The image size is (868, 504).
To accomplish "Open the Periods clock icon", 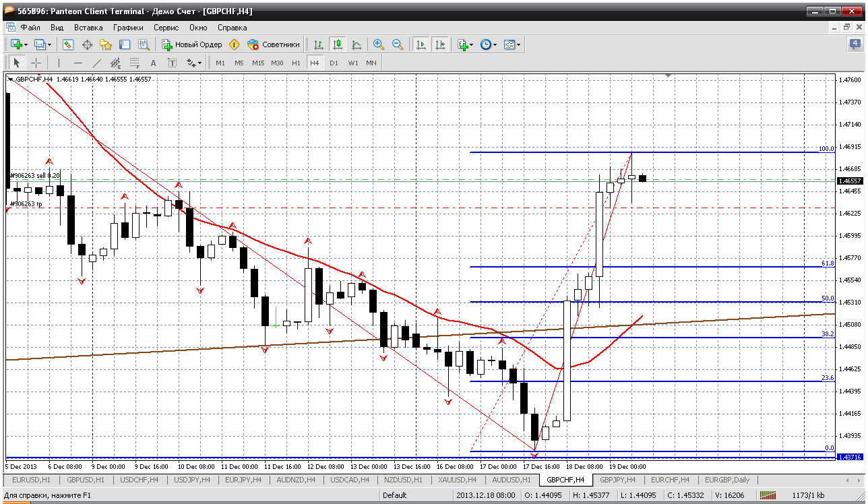I will (485, 44).
